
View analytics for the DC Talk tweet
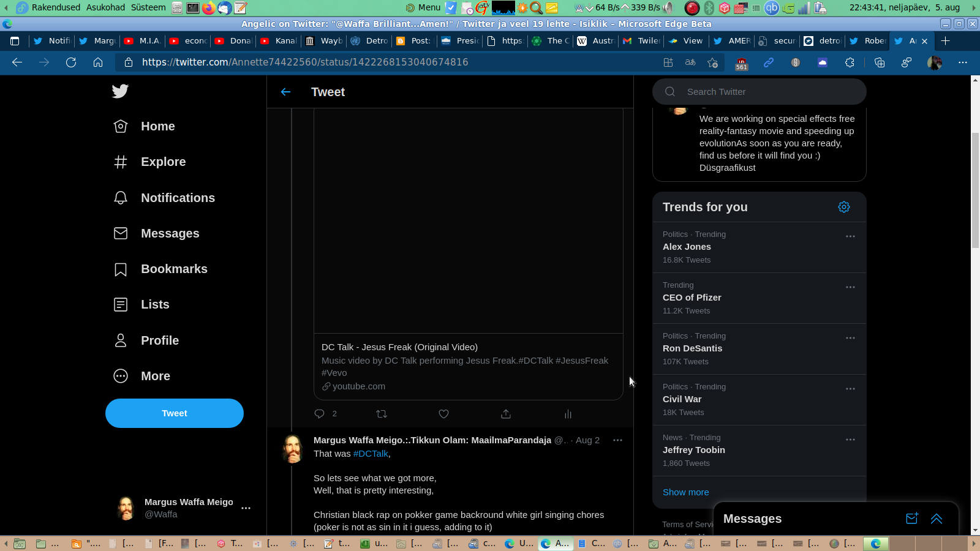[568, 414]
